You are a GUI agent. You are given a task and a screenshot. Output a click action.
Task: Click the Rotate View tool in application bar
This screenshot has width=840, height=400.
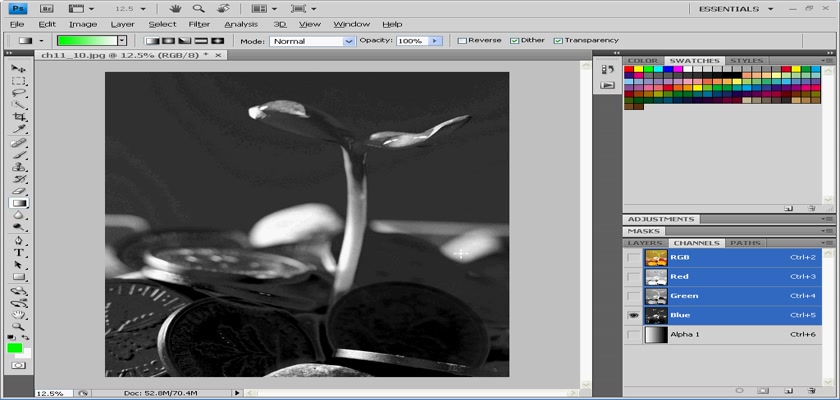click(x=224, y=9)
